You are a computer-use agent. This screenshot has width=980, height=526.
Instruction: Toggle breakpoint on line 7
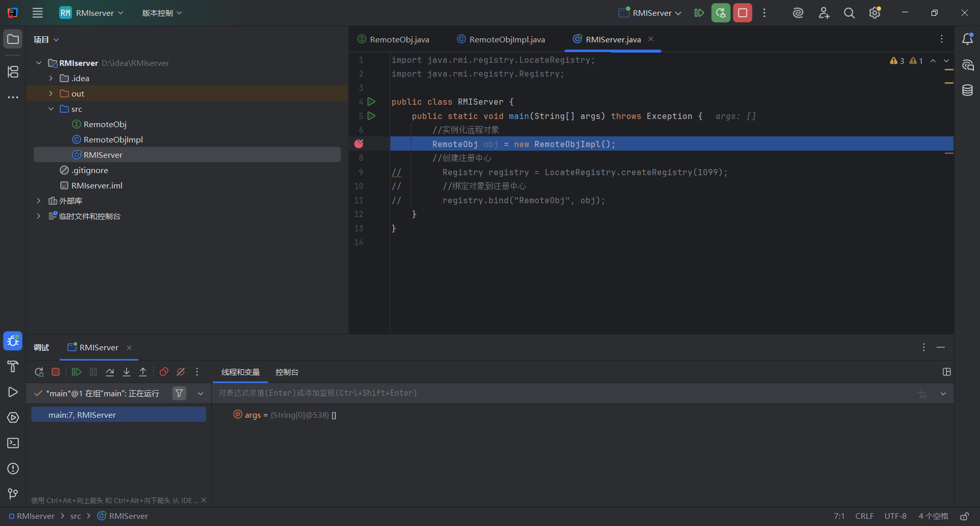pos(359,144)
